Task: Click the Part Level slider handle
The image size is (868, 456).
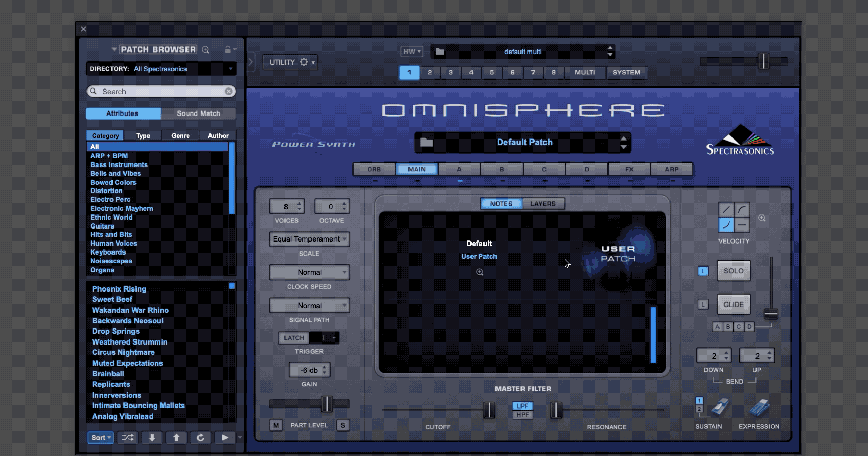Action: tap(327, 403)
